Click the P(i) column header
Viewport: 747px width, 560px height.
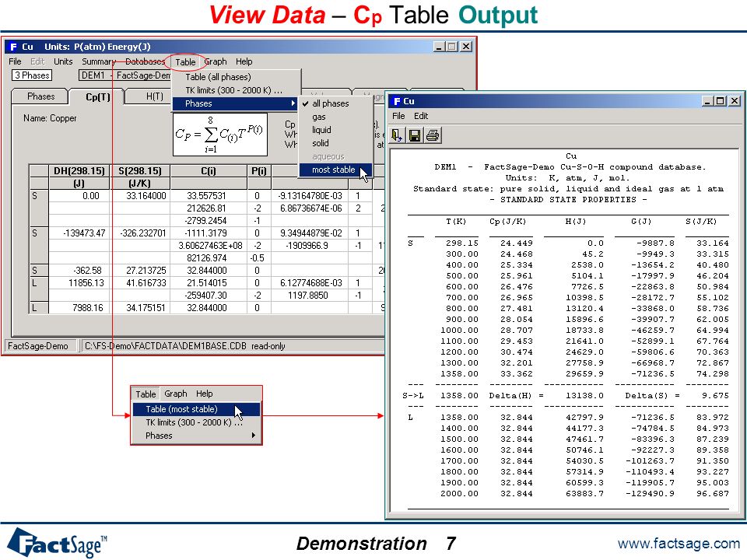258,170
